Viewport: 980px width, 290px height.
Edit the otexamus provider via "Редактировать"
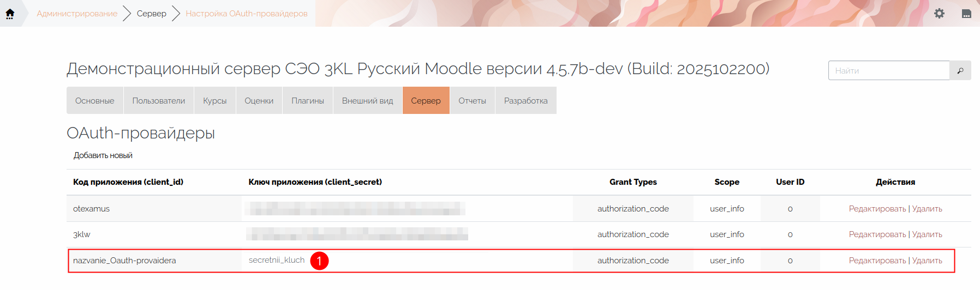click(877, 209)
